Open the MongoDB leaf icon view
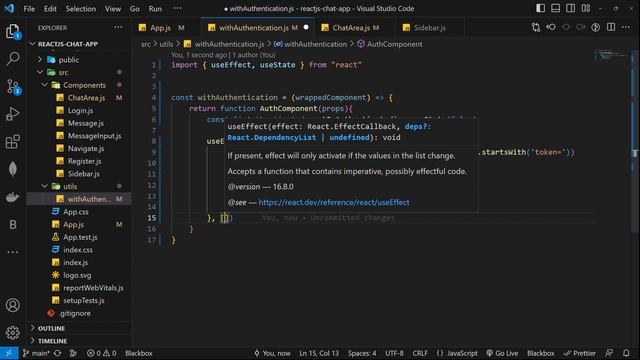 tap(13, 169)
